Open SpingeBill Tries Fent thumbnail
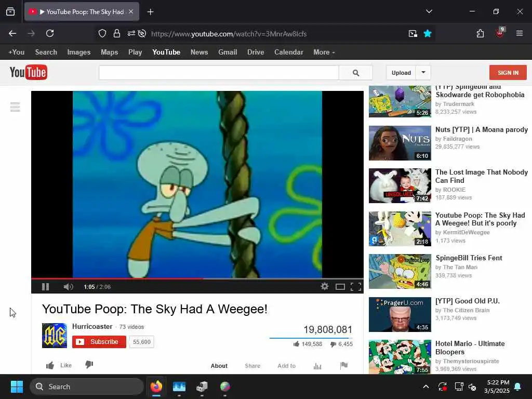 [x=400, y=271]
